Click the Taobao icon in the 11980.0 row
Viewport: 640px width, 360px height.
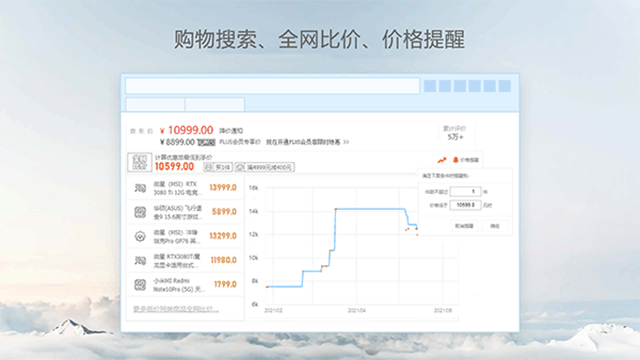(x=140, y=260)
